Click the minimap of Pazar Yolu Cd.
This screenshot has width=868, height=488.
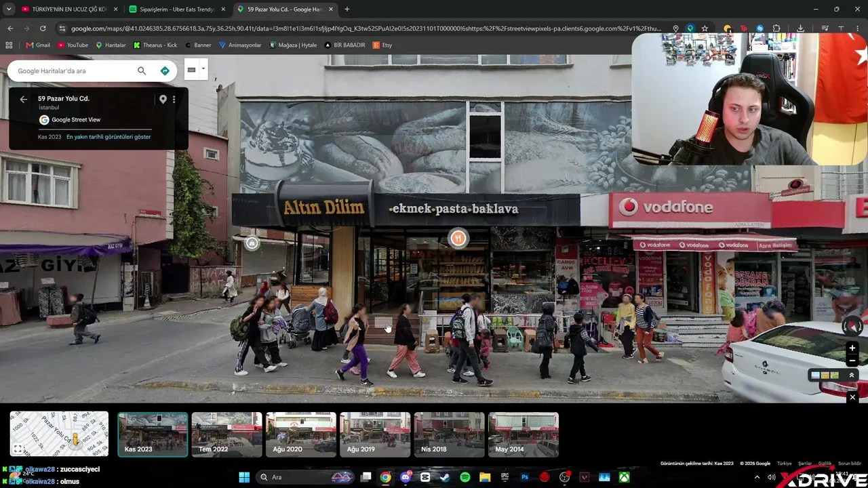tap(59, 434)
